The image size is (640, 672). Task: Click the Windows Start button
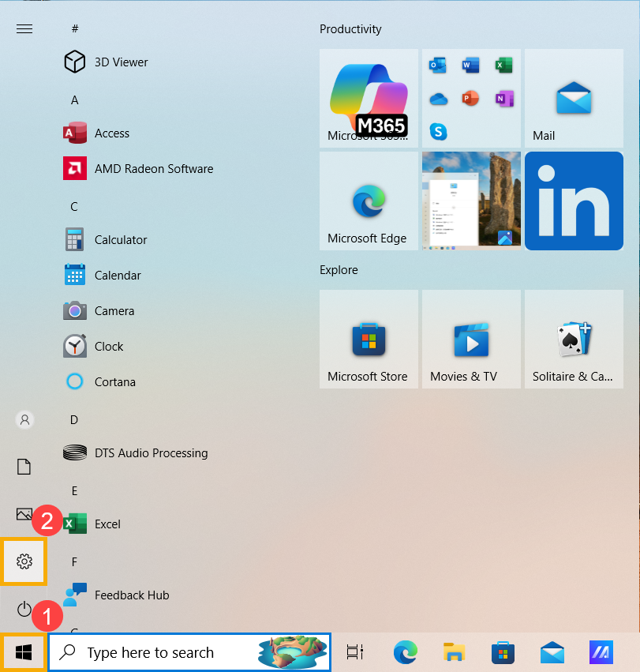24,653
